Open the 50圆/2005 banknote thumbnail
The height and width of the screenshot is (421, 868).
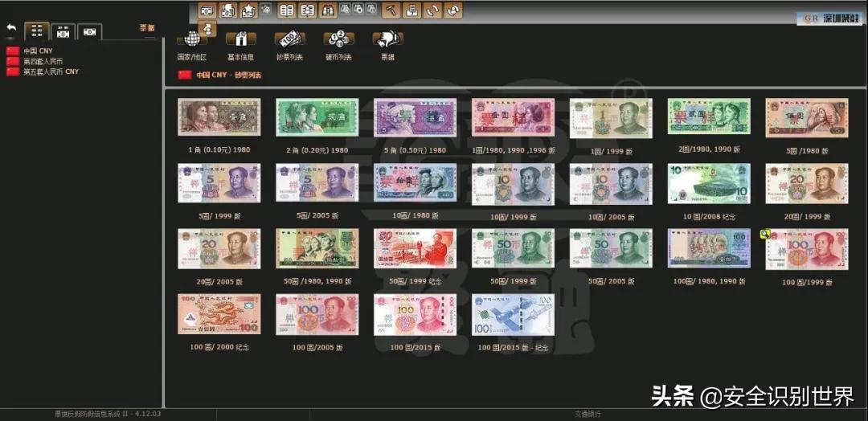point(611,248)
